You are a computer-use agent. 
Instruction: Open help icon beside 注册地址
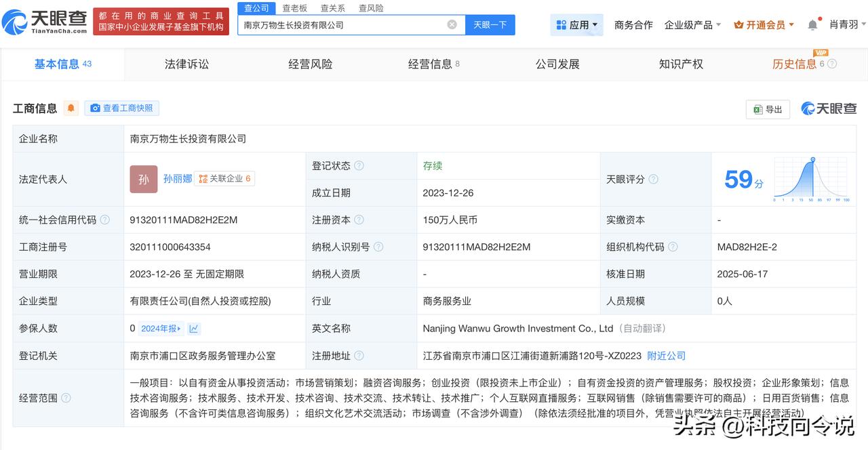pyautogui.click(x=359, y=356)
